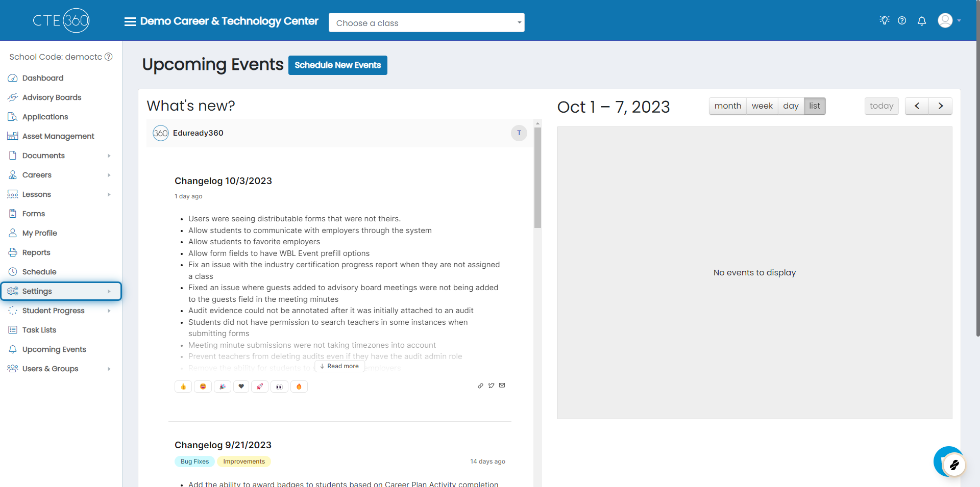Switch calendar to week view
This screenshot has width=980, height=487.
(x=762, y=106)
